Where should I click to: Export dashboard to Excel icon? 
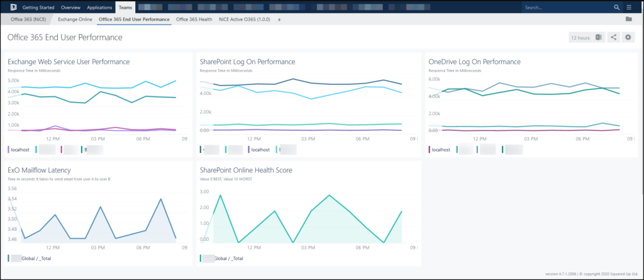pos(599,37)
